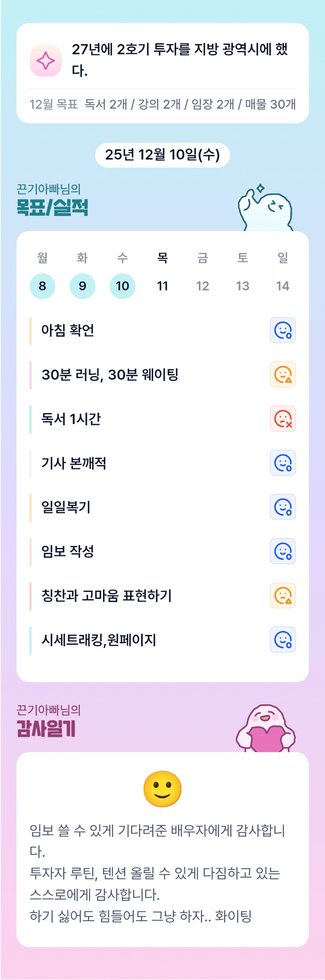Click blue status icon for 일일복기
This screenshot has width=325, height=980.
coord(283,507)
